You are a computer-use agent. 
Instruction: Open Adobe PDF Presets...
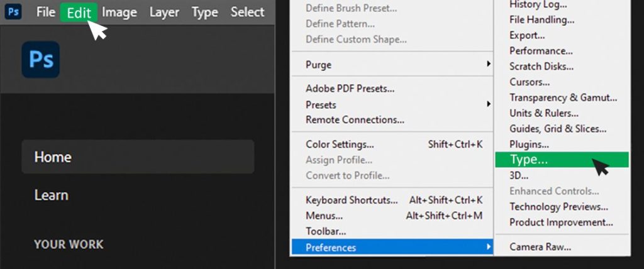tap(350, 89)
